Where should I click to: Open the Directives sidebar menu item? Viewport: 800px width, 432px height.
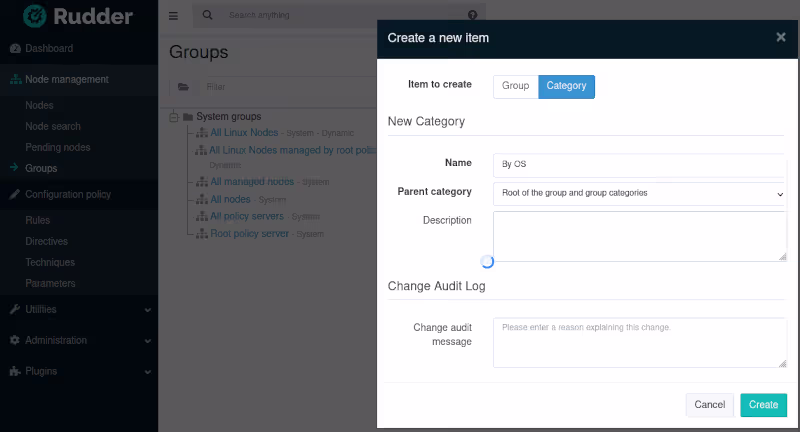46,241
